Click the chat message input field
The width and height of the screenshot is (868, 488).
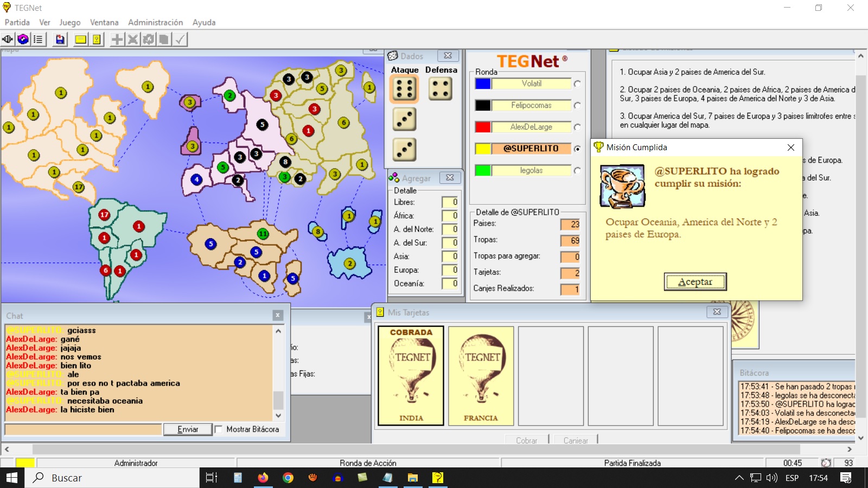84,429
